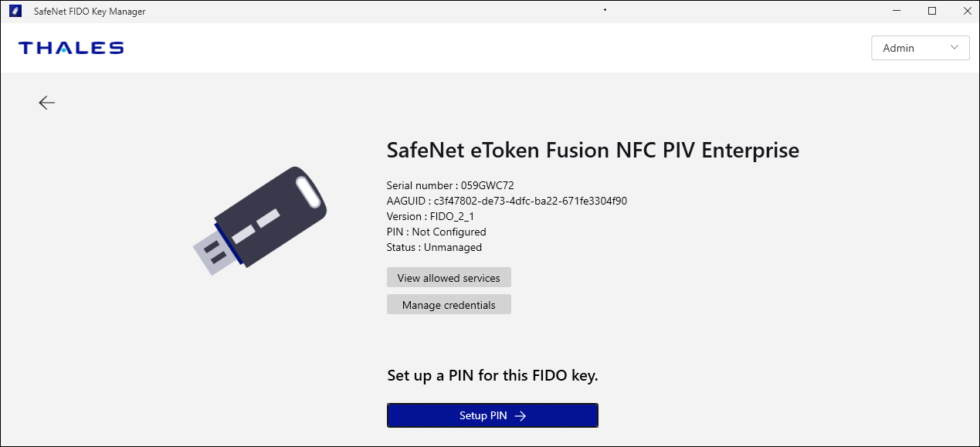Click the arrow icon inside Setup PIN

point(521,415)
